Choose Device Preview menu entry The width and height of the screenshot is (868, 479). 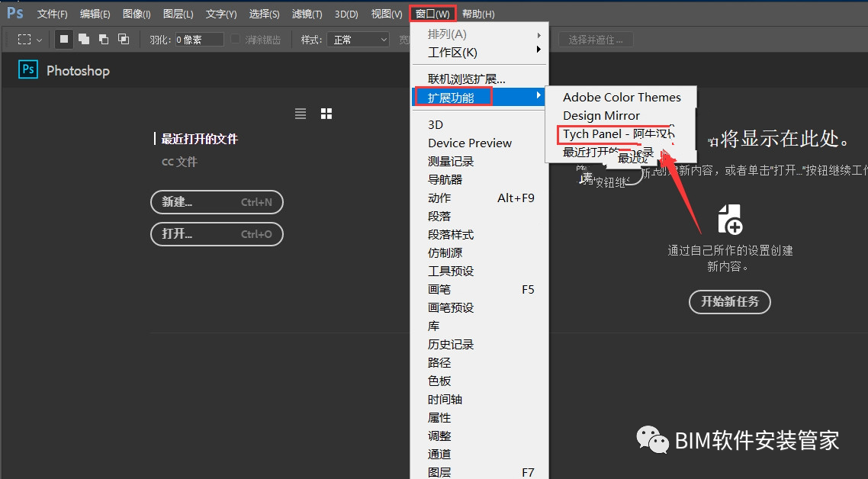pyautogui.click(x=480, y=143)
